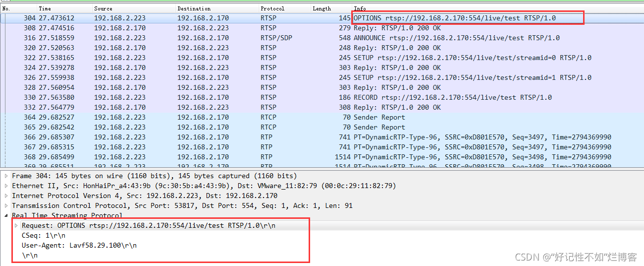Select packet 316 ANNOUNCE RTSP/SDP row
Image resolution: width=644 pixels, height=266 pixels.
coord(322,38)
